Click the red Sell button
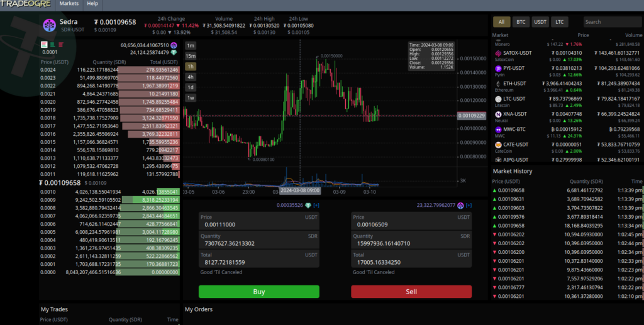This screenshot has width=644, height=325. pyautogui.click(x=411, y=292)
